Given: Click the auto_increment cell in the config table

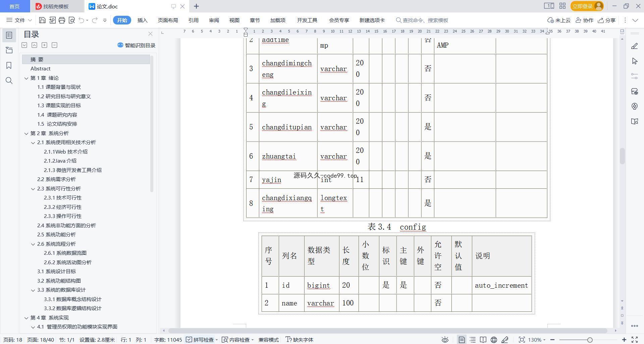Looking at the screenshot, I should 501,285.
